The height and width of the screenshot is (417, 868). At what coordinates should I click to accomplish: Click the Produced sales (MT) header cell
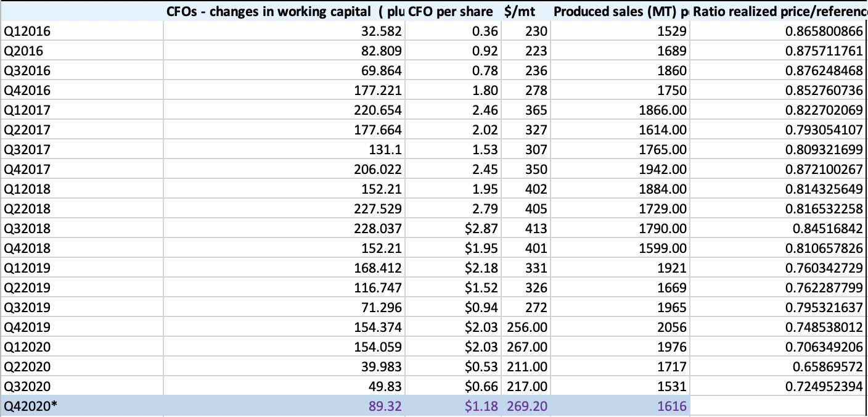620,11
